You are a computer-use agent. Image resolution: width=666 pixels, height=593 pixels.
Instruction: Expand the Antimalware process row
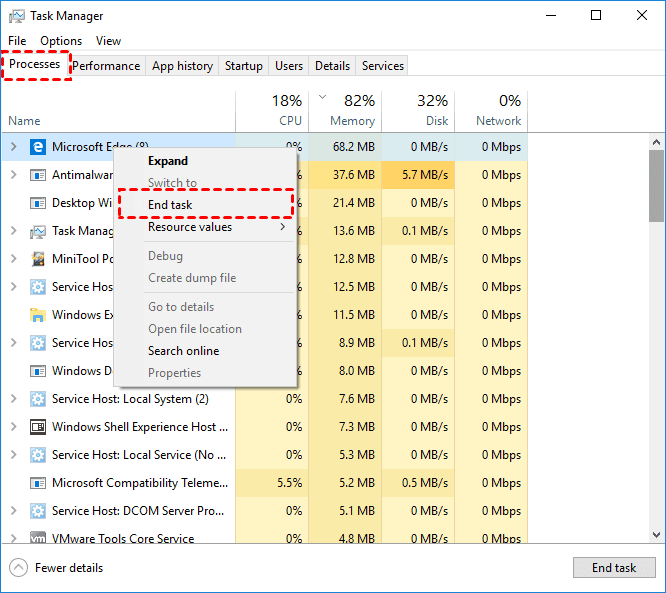[x=14, y=175]
